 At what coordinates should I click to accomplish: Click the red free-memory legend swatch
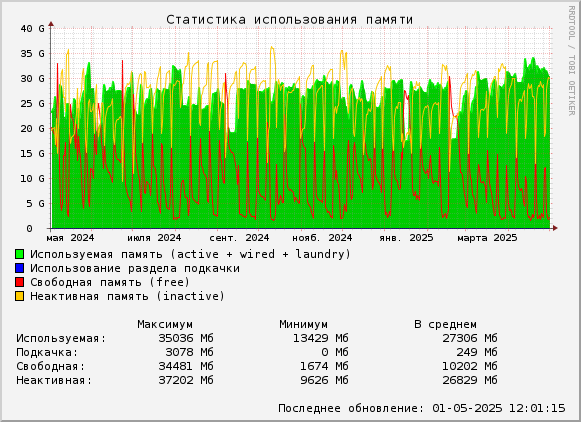coord(20,282)
